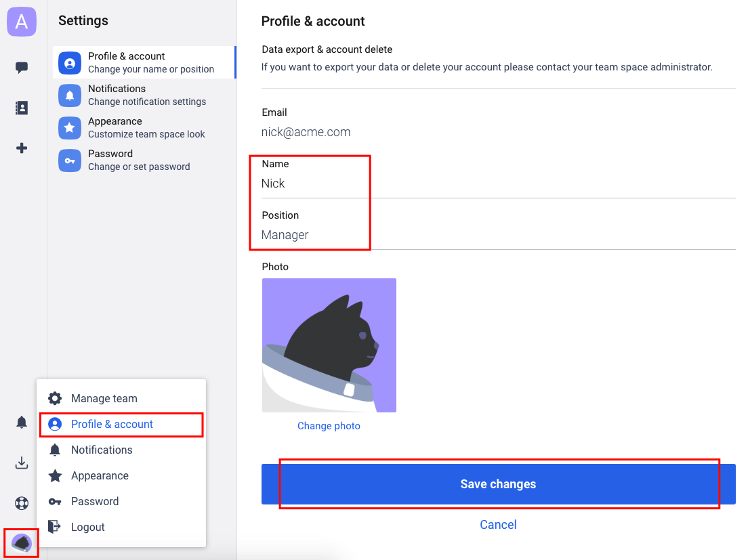Open the help lifebuoy icon
748x560 pixels.
[22, 503]
